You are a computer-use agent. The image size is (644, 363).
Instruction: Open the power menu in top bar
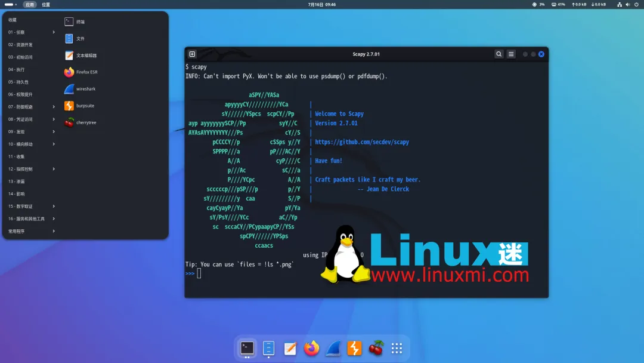pos(636,5)
